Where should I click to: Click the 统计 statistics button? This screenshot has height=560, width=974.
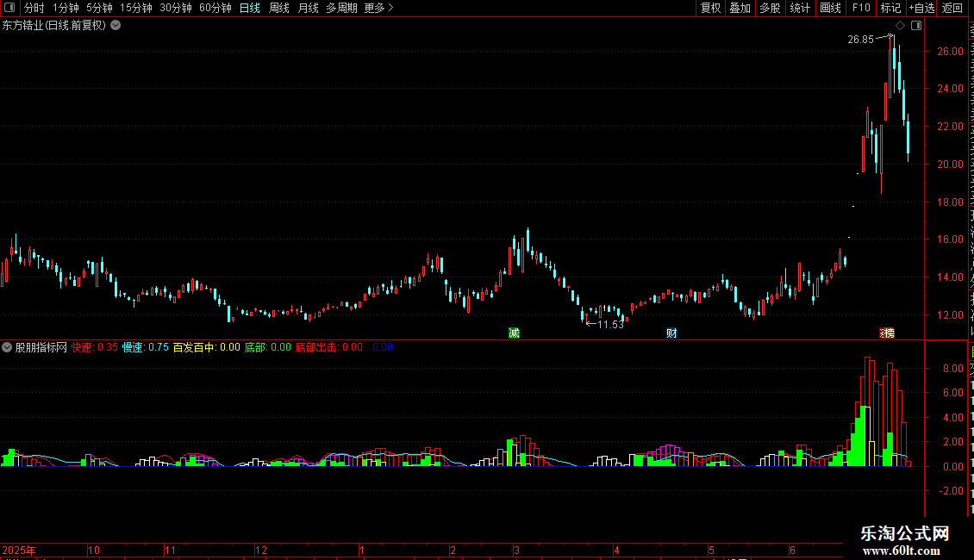(x=800, y=8)
